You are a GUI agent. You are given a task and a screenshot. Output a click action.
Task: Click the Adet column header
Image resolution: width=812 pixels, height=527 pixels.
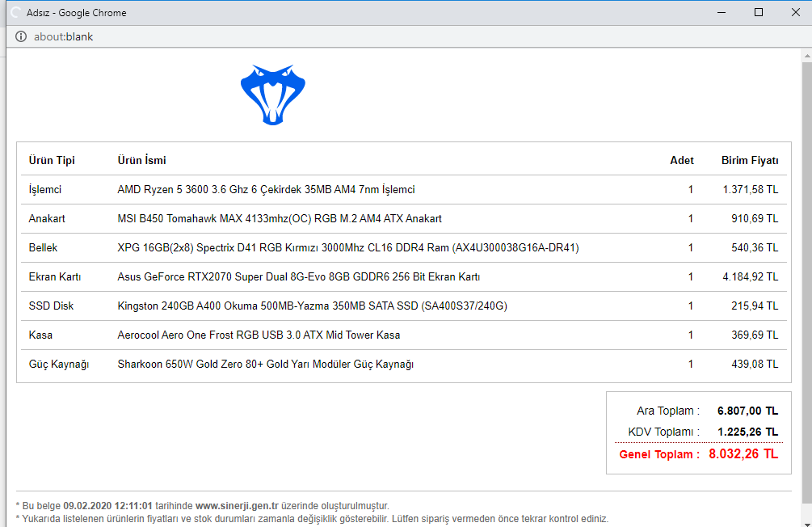[x=681, y=160]
